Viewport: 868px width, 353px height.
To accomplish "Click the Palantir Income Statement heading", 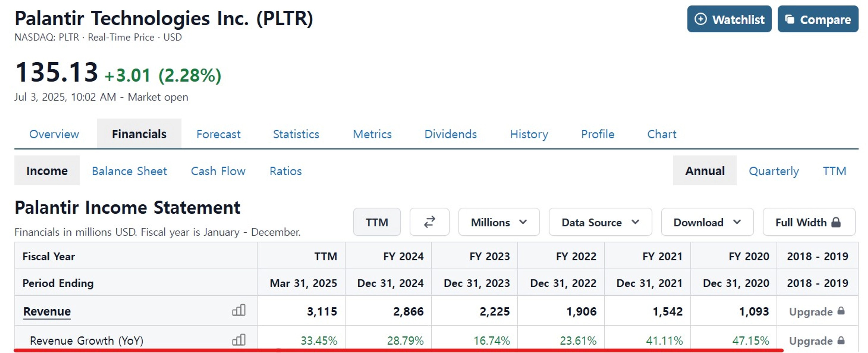I will tap(127, 207).
